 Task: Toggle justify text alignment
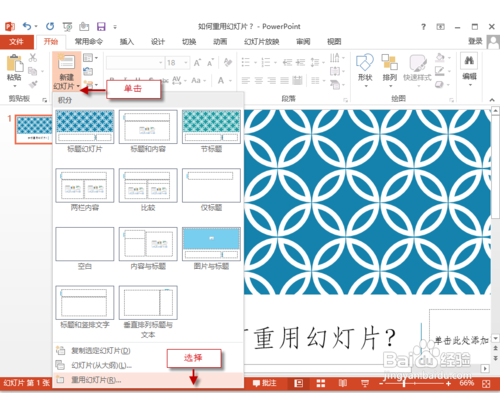click(284, 80)
